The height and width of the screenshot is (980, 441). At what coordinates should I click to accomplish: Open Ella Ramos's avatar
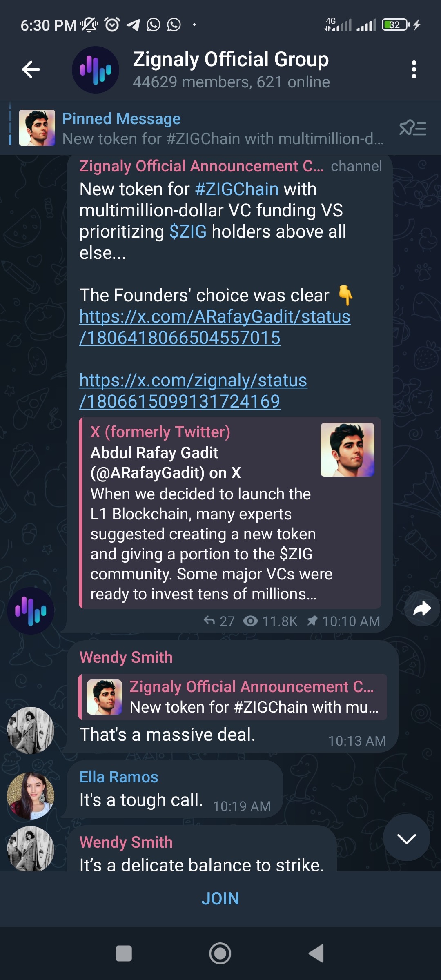[x=31, y=796]
